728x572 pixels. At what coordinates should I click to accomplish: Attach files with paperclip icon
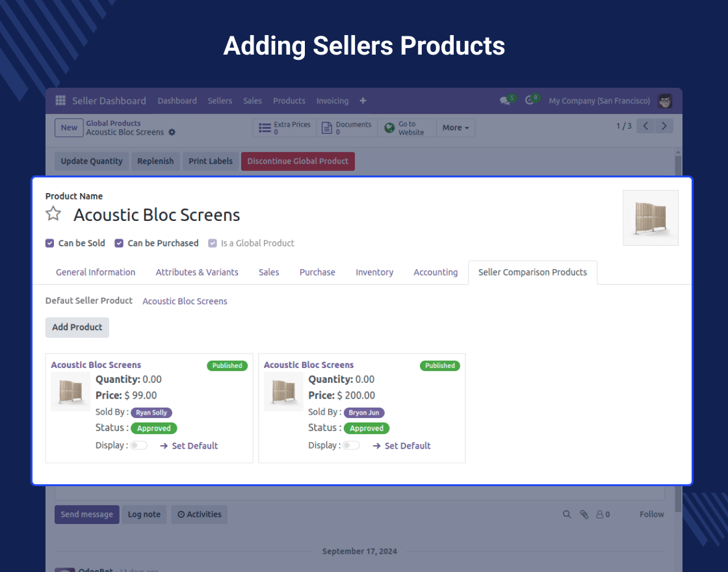[584, 514]
